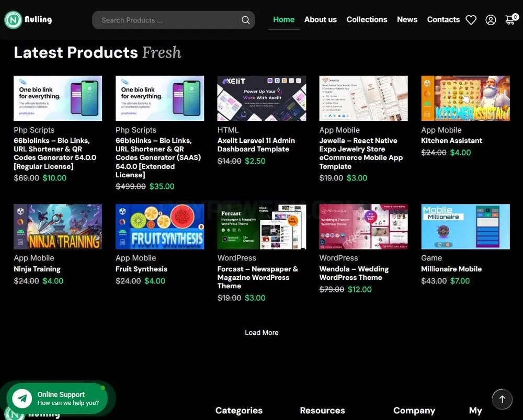Open the Ninja Training thumbnail
This screenshot has height=420, width=523.
[x=58, y=226]
